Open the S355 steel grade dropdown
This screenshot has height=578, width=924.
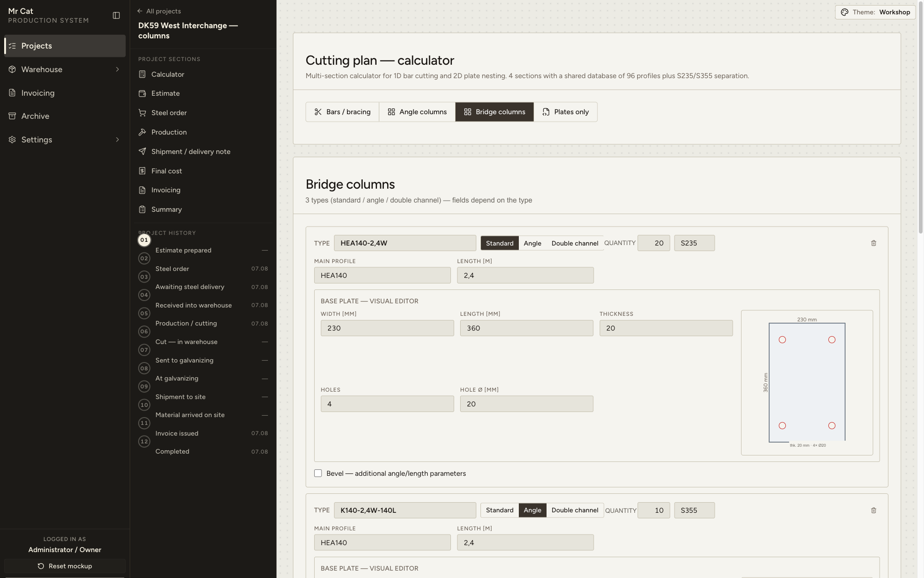click(x=694, y=510)
